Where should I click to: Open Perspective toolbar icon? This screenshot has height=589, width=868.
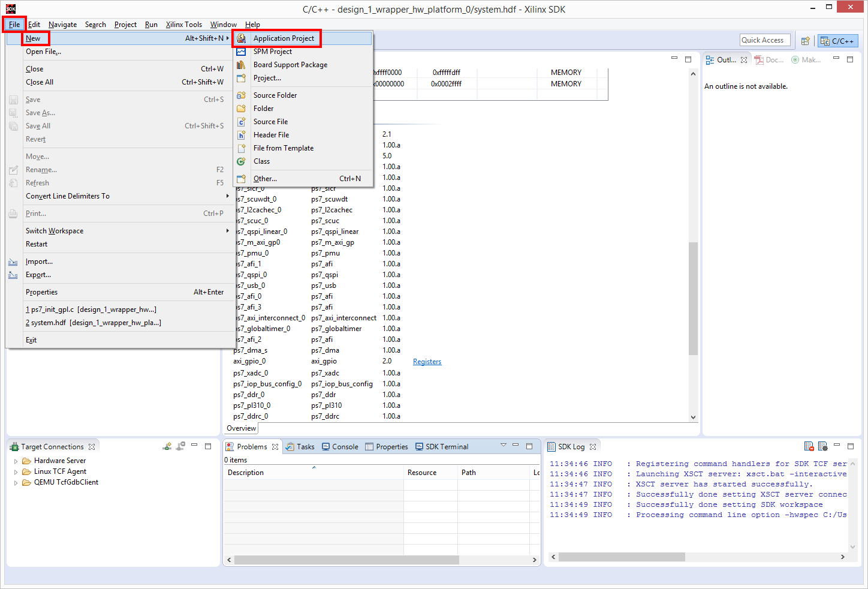coord(806,41)
